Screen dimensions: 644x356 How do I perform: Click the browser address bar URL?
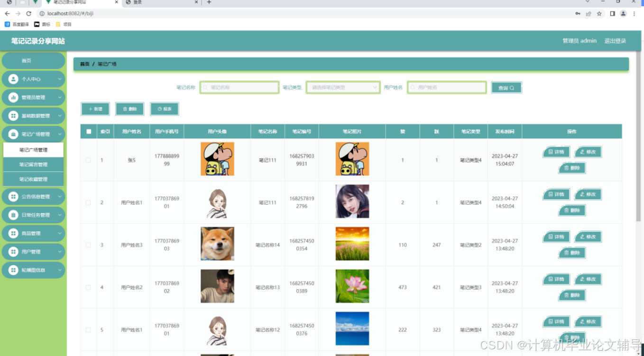point(70,14)
